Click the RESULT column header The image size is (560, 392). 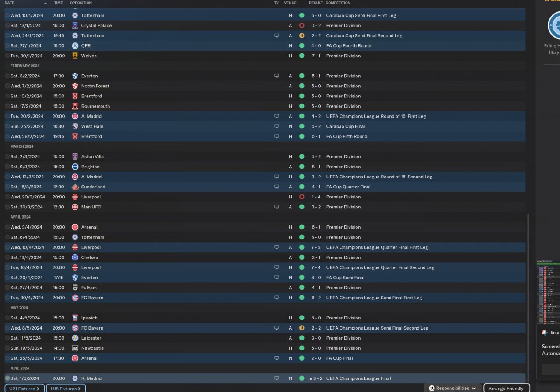click(x=316, y=3)
